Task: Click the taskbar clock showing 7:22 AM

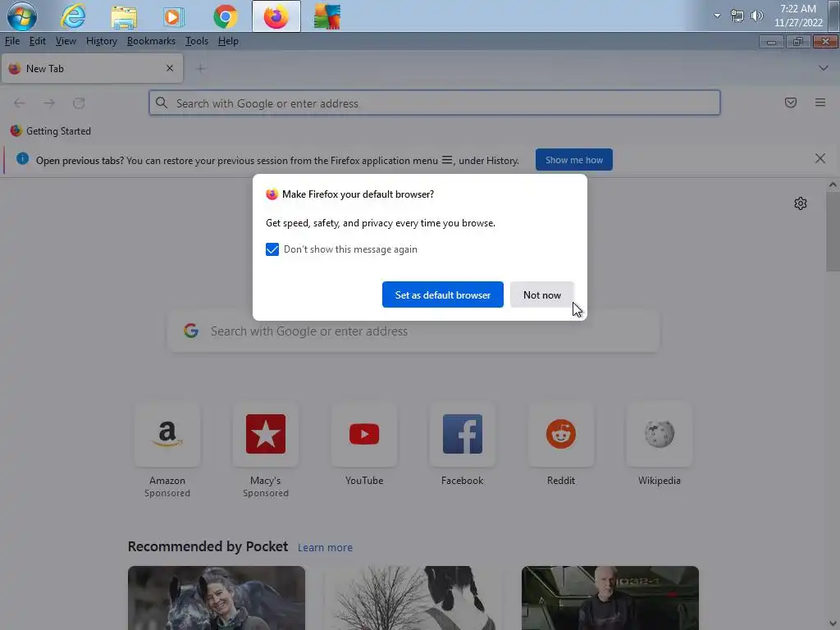Action: coord(797,16)
